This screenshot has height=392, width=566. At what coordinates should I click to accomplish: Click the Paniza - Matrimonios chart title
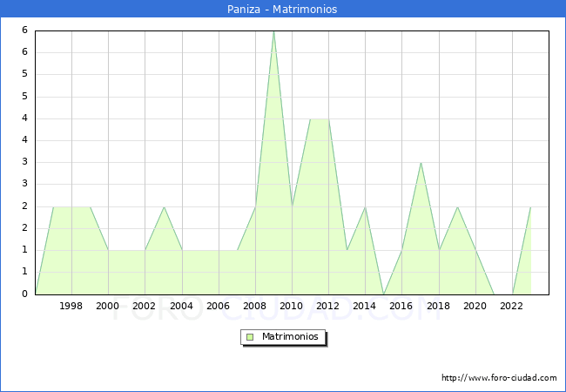point(283,10)
